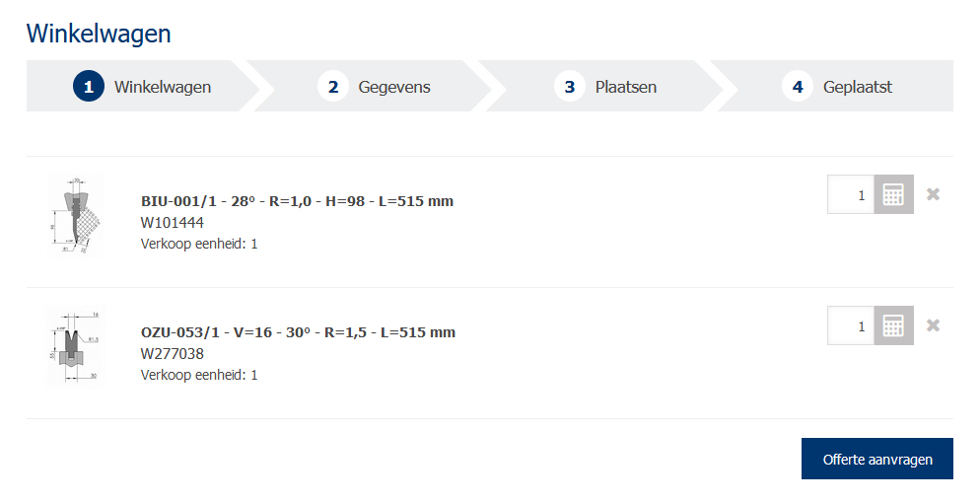Go to the Winkelwagen step
The height and width of the screenshot is (503, 980).
[163, 87]
